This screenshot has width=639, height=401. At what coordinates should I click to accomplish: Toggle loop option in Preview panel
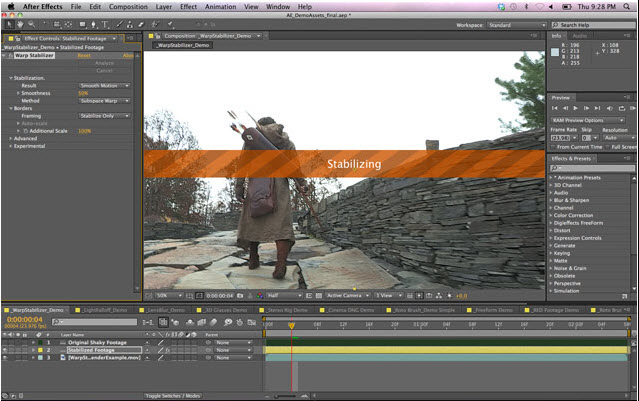click(x=621, y=108)
